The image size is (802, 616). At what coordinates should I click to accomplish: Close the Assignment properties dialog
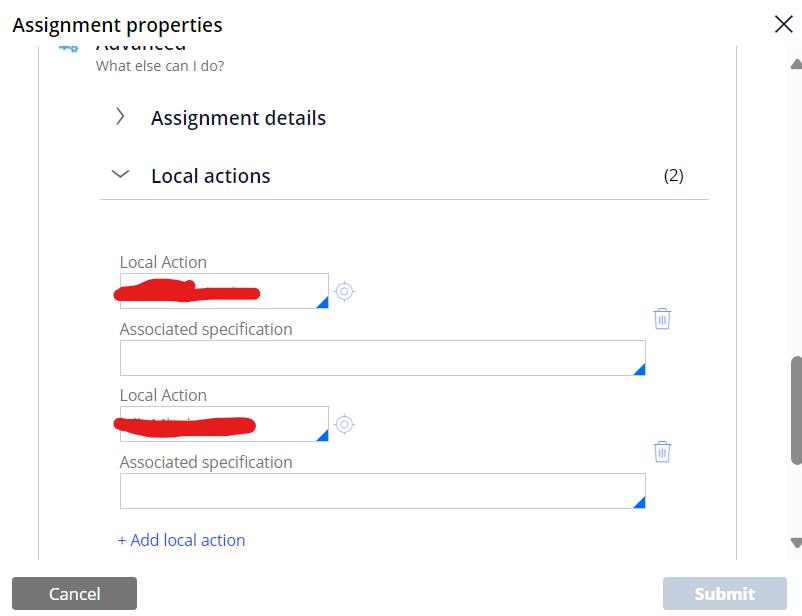tap(783, 24)
